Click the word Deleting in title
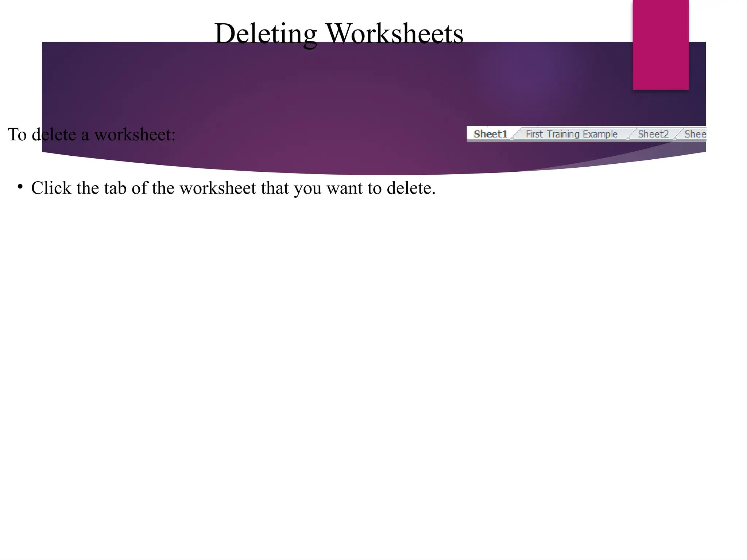Image resolution: width=747 pixels, height=560 pixels. (266, 34)
